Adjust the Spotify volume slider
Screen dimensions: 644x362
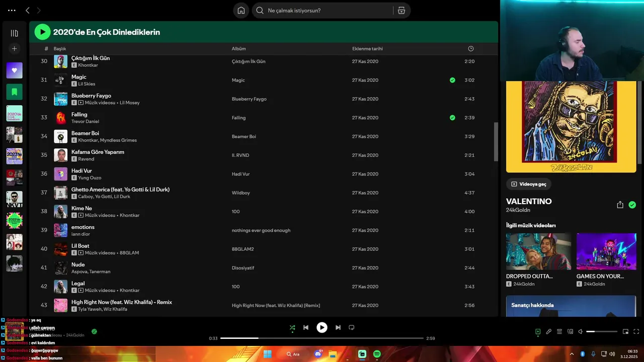602,332
